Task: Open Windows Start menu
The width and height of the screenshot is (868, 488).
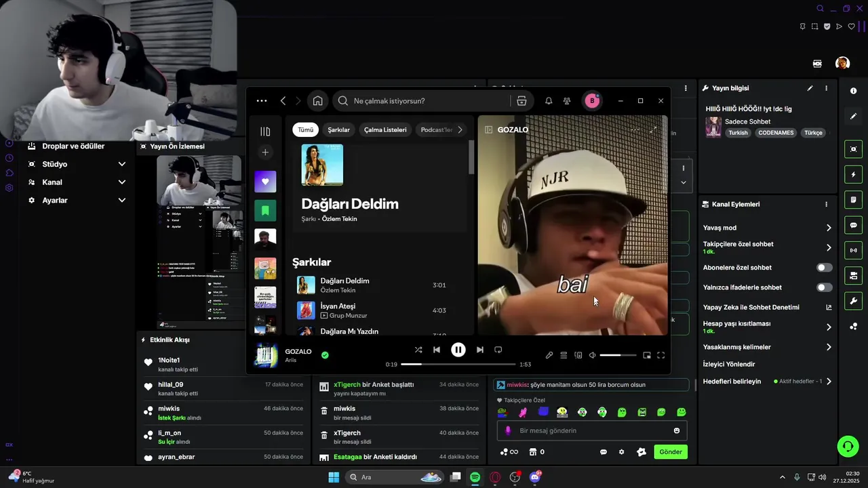Action: [x=334, y=477]
